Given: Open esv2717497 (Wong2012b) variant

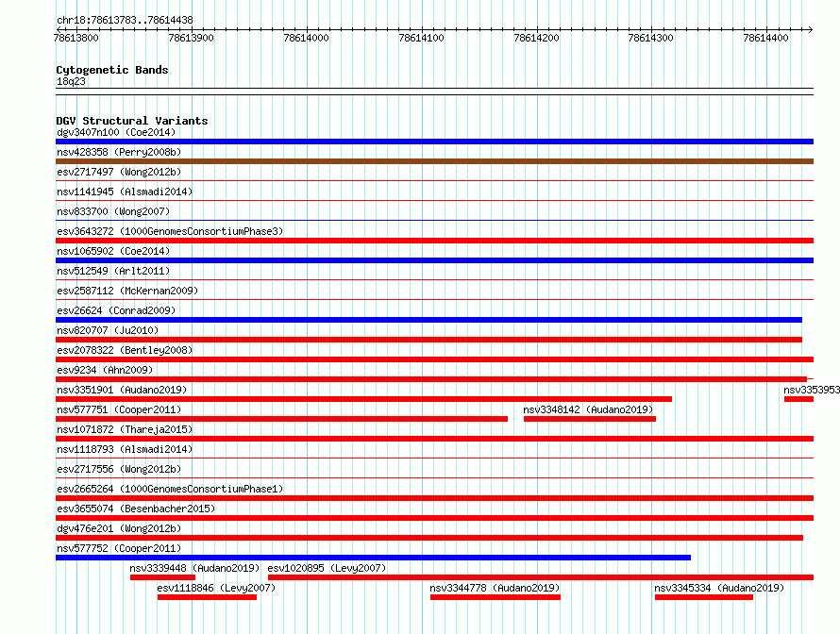Looking at the screenshot, I should (x=119, y=172).
